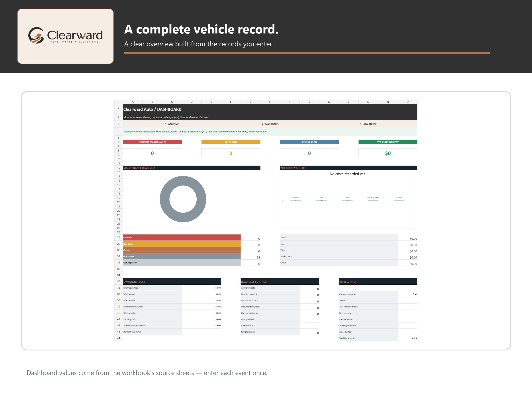This screenshot has height=399, width=532.
Task: Click the Running cost label
Action: pos(129,319)
